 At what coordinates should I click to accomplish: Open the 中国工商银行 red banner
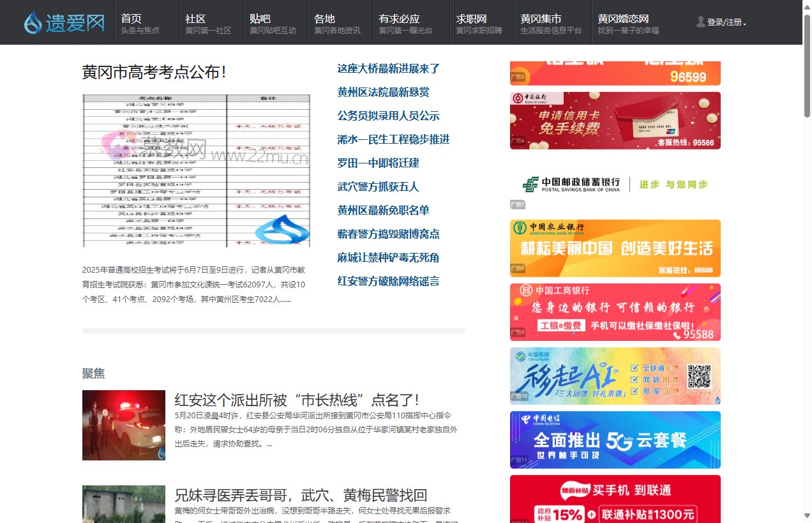pyautogui.click(x=615, y=312)
